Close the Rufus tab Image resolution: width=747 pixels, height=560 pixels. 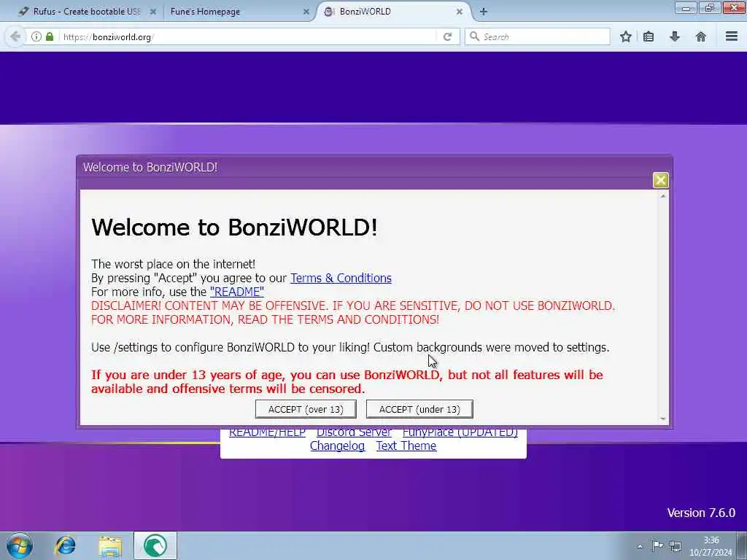tap(153, 12)
